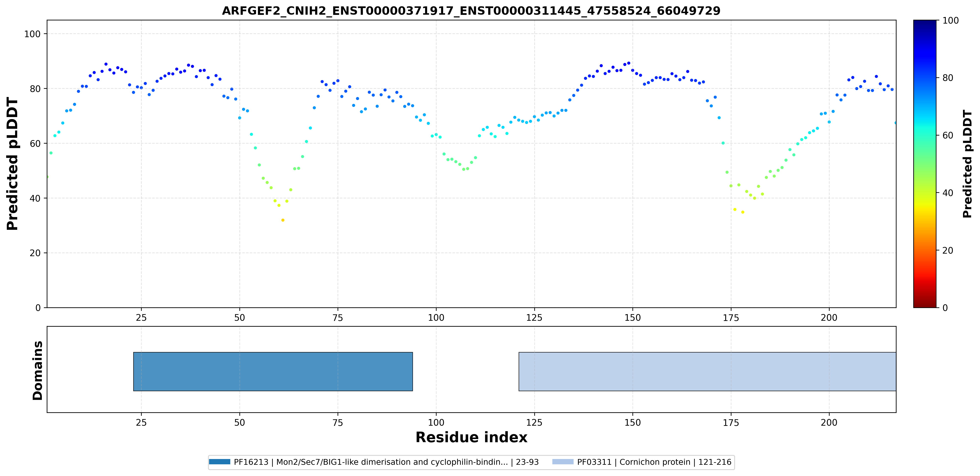Viewport: 980px width, 476px height.
Task: Click the colorbar tick label 0
Action: [x=945, y=308]
